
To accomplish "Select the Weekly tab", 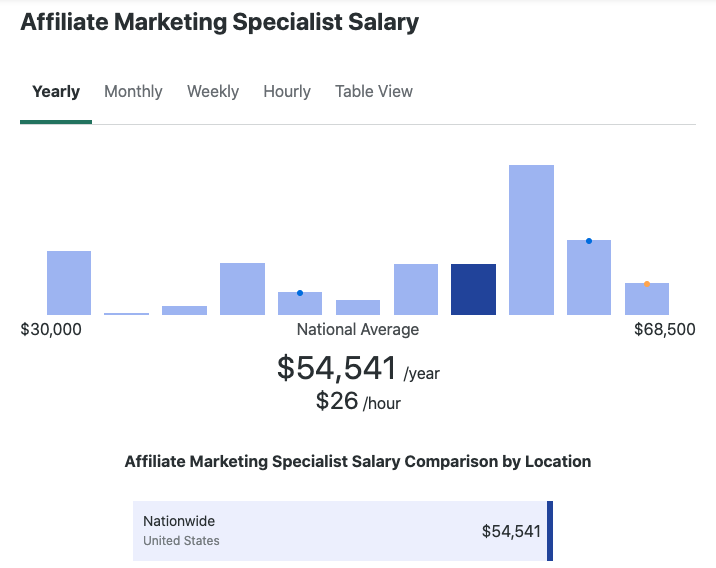I will tap(213, 92).
